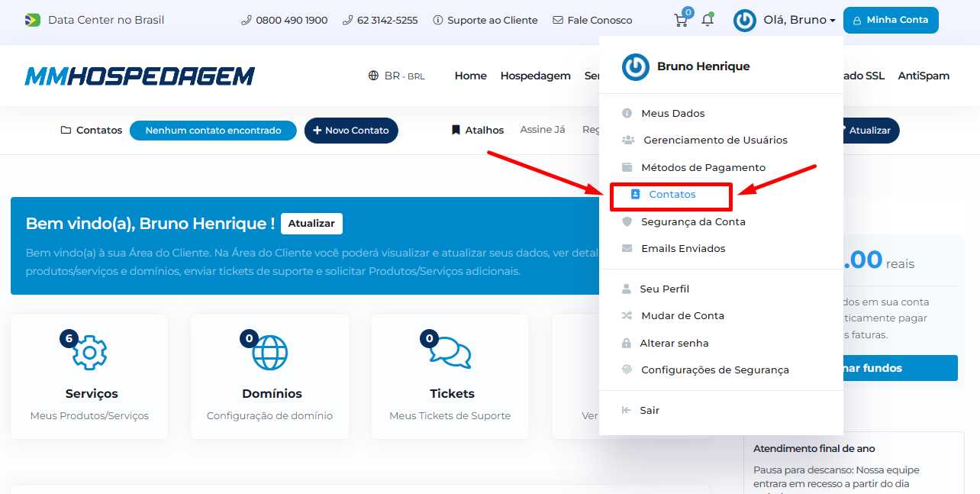Click Fale Conosco link
Viewport: 980px width, 494px height.
(592, 21)
